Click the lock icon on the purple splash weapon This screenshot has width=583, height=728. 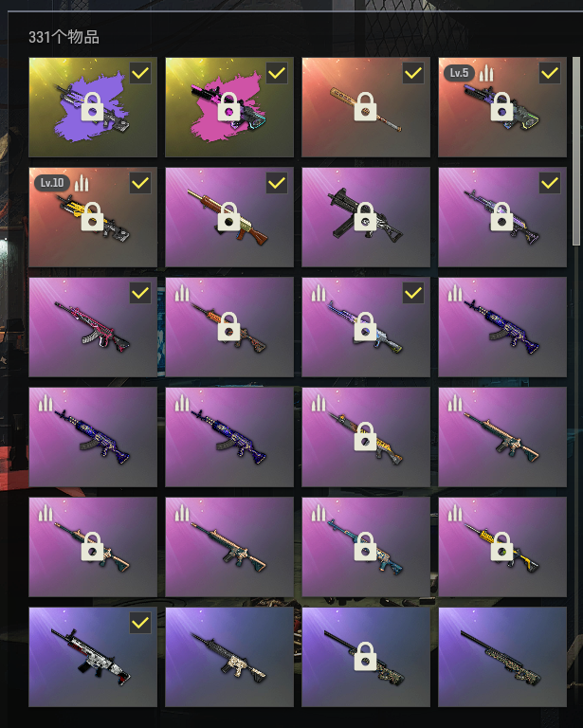(x=92, y=107)
